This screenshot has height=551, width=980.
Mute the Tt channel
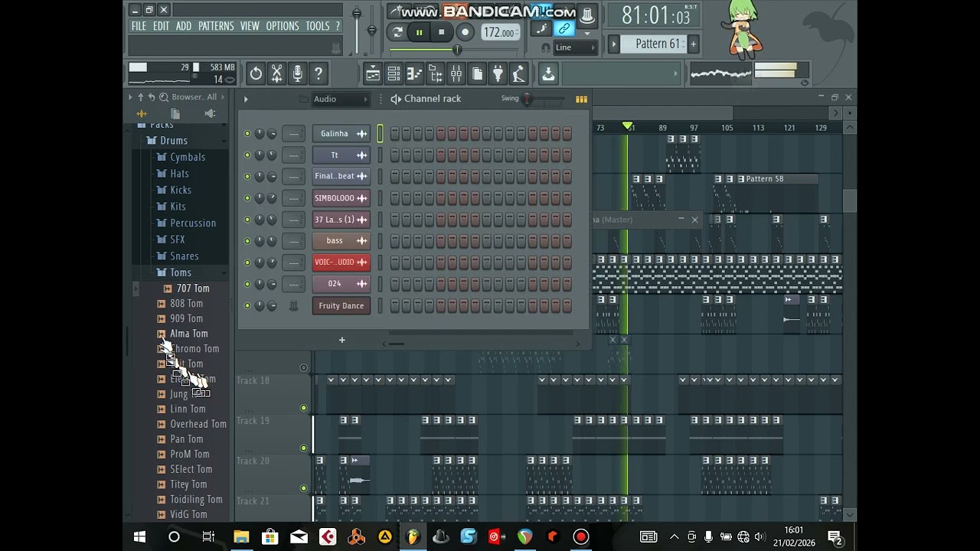247,155
